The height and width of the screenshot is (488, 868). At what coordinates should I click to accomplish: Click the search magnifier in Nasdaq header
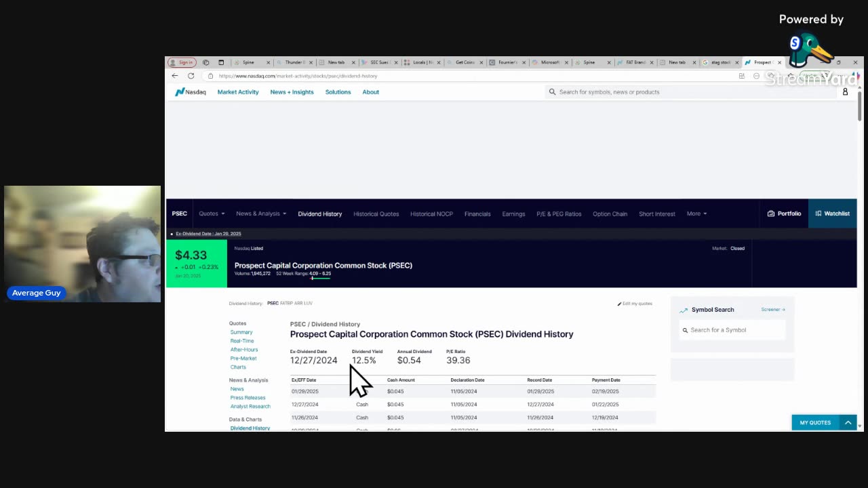coord(552,92)
